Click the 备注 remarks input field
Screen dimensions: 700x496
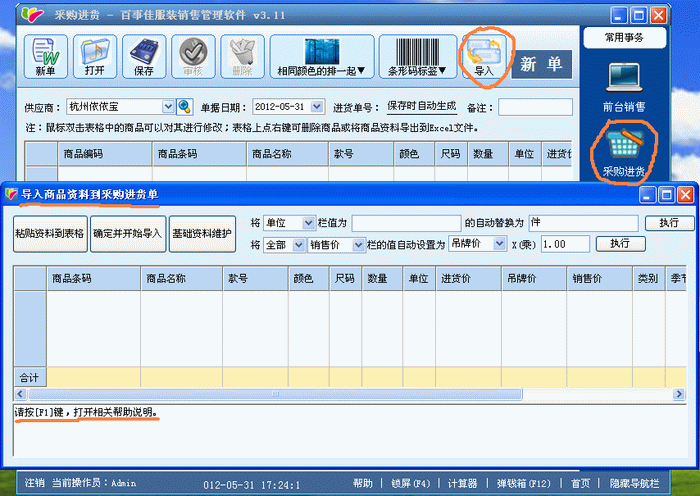coord(535,106)
